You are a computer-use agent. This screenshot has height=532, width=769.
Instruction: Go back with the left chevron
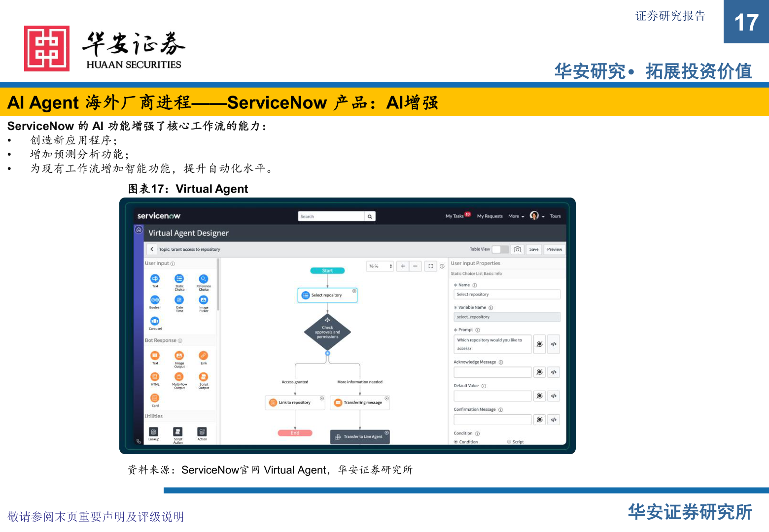[152, 249]
